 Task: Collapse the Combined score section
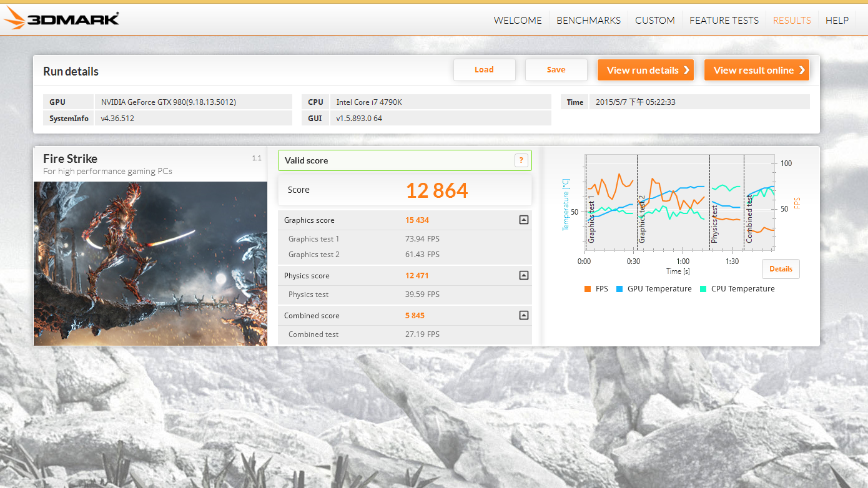point(523,315)
